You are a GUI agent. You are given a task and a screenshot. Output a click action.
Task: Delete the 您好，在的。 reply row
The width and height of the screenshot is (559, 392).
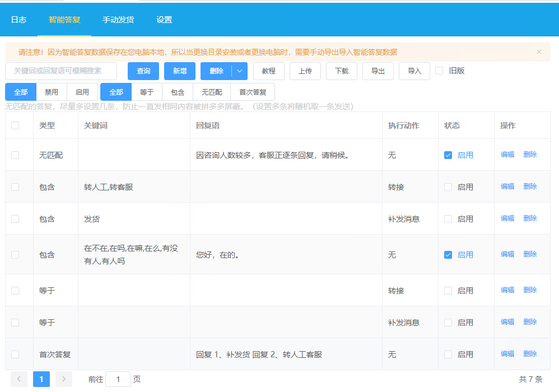click(530, 254)
